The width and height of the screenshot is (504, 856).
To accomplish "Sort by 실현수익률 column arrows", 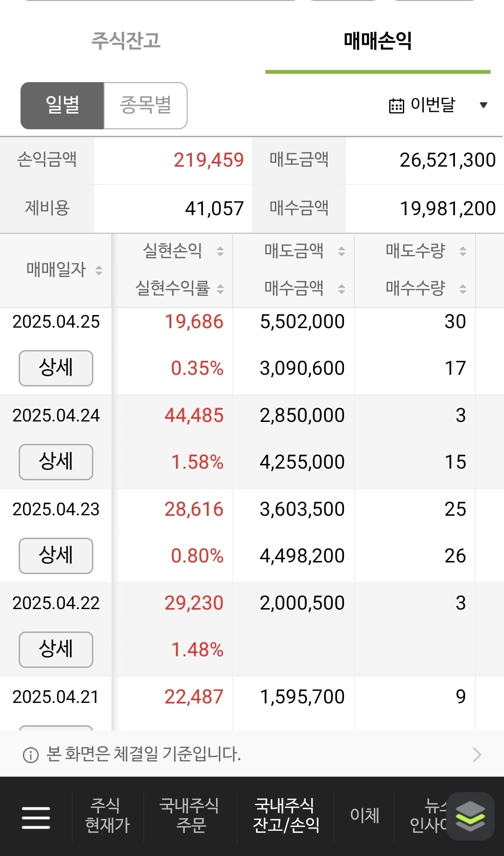I will click(220, 289).
